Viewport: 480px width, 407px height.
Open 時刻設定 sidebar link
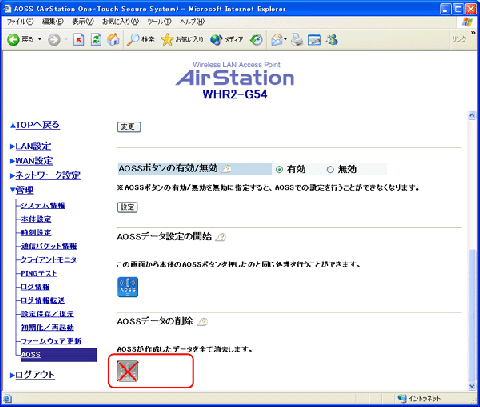[x=36, y=233]
